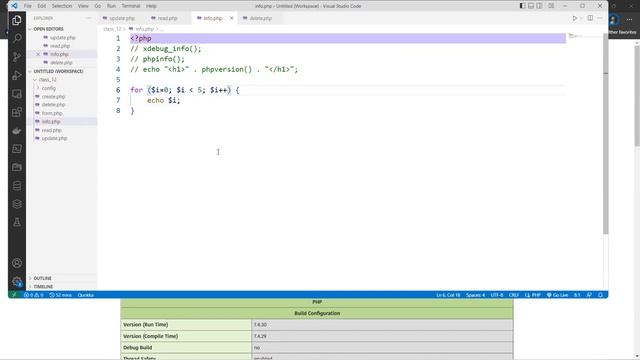Open the folder-shaped Project Manager icon
Viewport: 640px width, 360px height.
point(17,167)
